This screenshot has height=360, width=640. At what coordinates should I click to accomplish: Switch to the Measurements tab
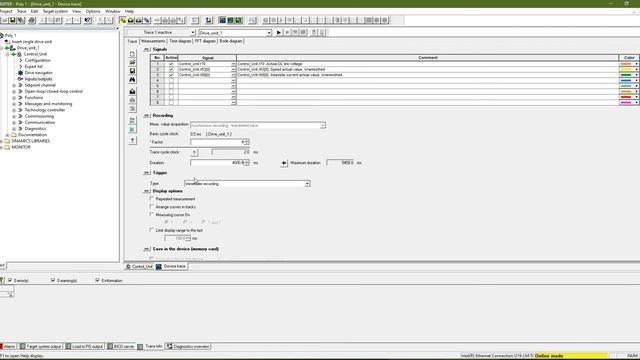click(x=153, y=41)
